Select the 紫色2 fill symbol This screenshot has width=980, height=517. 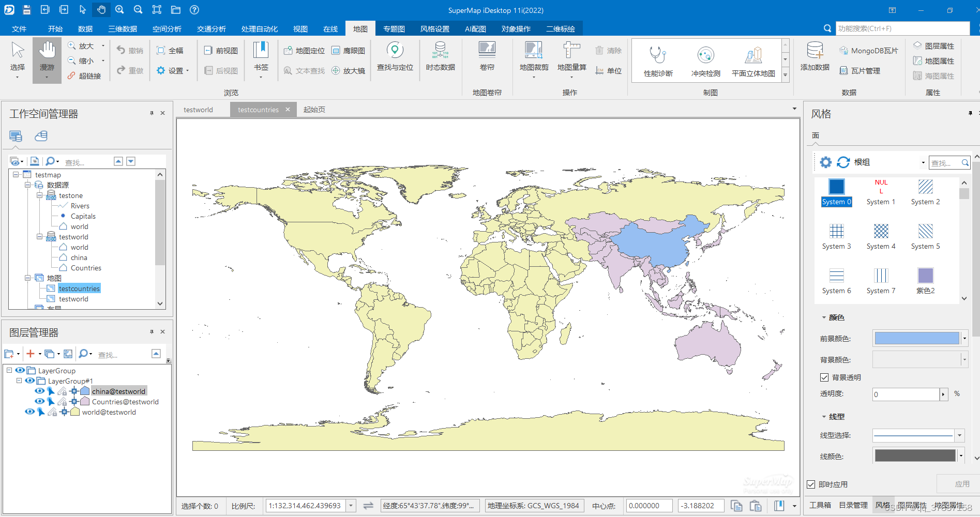(x=926, y=281)
